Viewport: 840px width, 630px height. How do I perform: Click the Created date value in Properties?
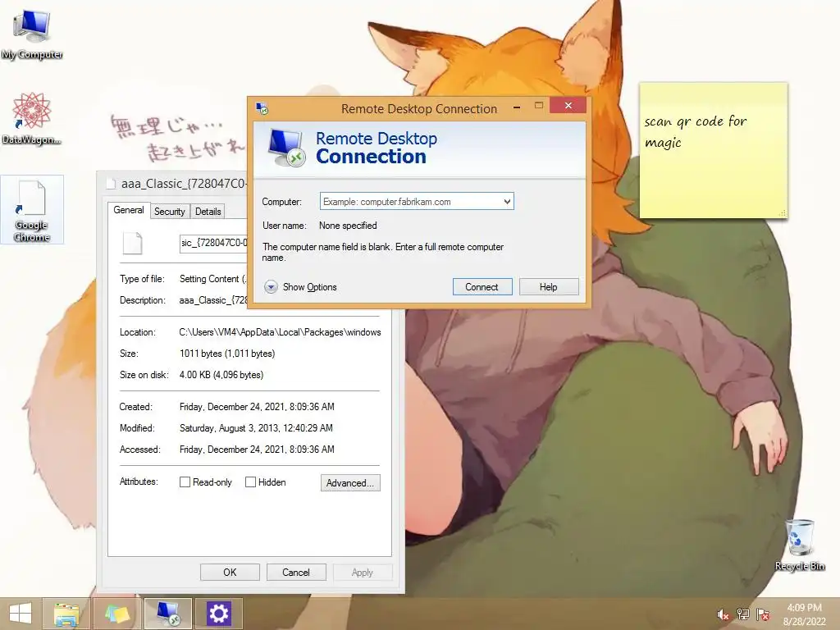click(257, 407)
